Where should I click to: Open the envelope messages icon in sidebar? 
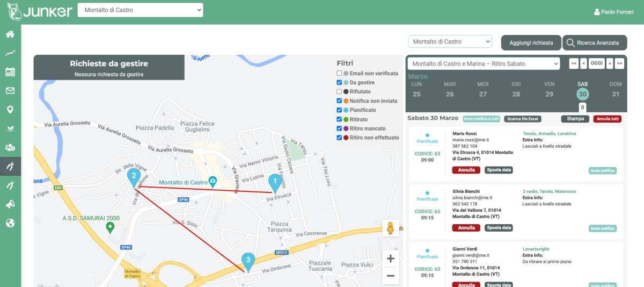(x=10, y=90)
